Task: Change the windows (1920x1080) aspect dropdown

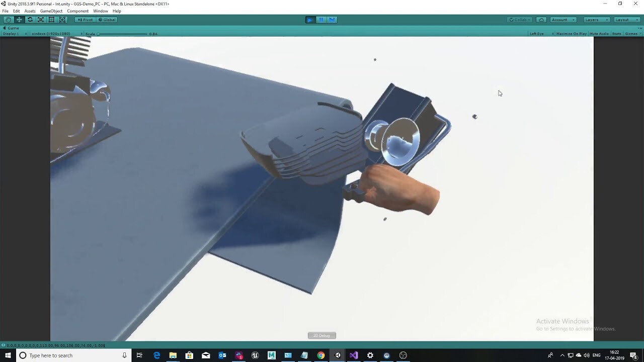Action: (x=52, y=33)
